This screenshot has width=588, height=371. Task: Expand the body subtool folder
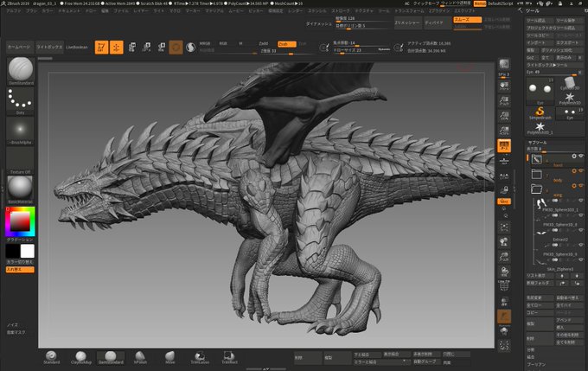[x=537, y=175]
